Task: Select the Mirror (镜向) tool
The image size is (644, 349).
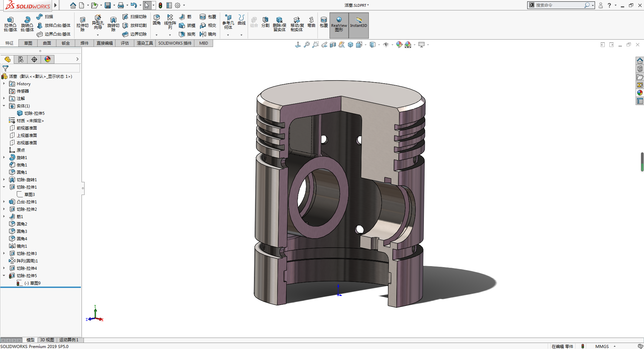Action: pyautogui.click(x=208, y=34)
